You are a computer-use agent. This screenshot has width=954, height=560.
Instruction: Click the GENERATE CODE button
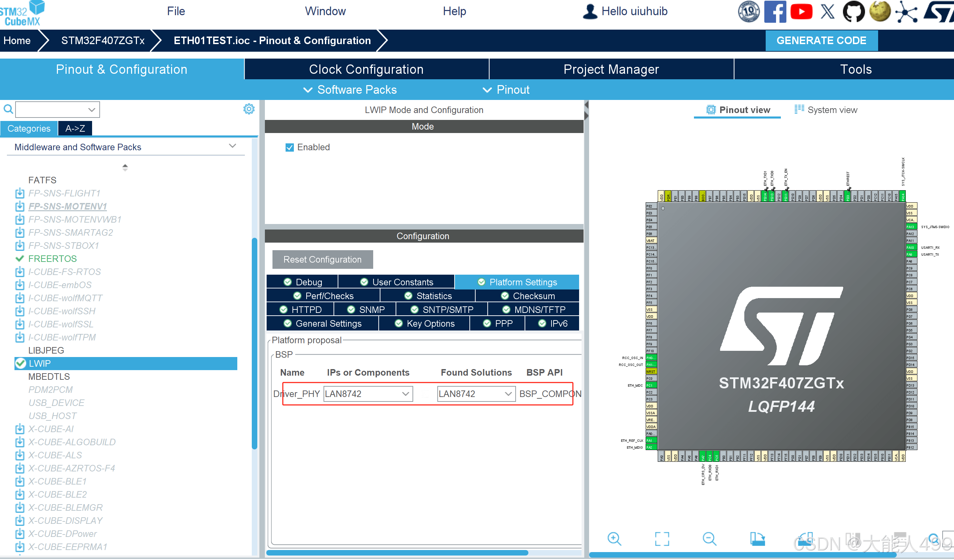click(821, 40)
